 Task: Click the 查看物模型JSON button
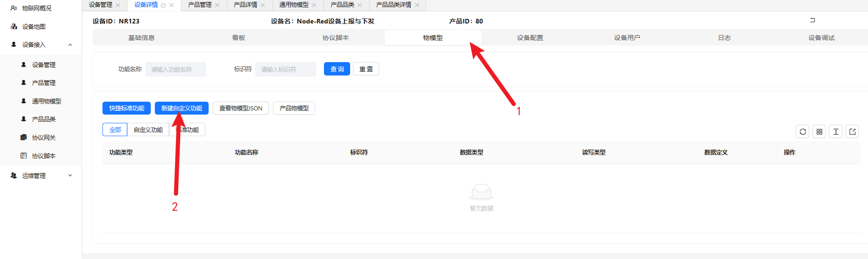coord(240,108)
